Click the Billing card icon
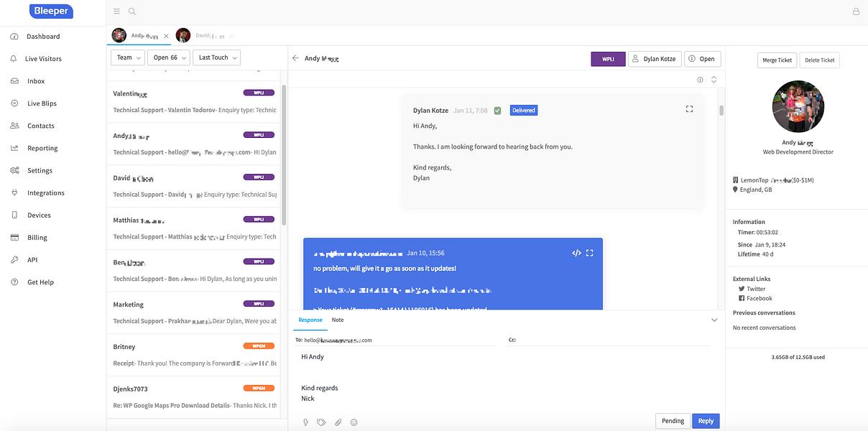 [x=14, y=237]
